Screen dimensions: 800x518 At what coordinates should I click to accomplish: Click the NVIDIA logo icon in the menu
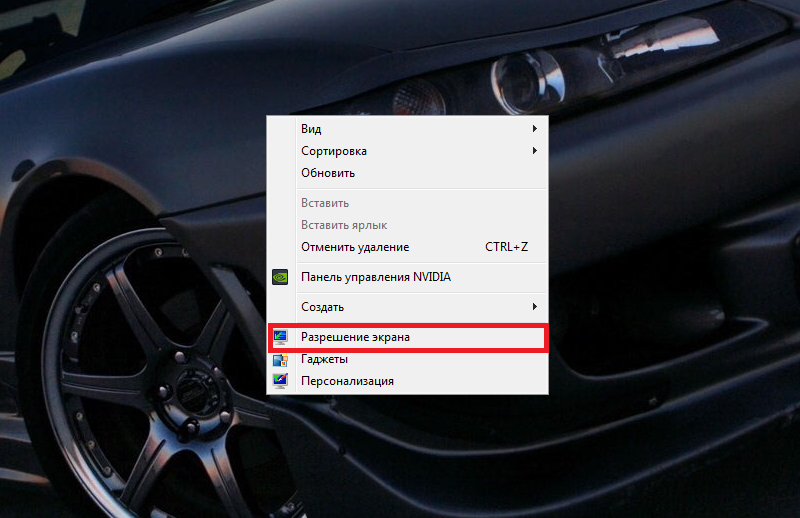(x=281, y=277)
